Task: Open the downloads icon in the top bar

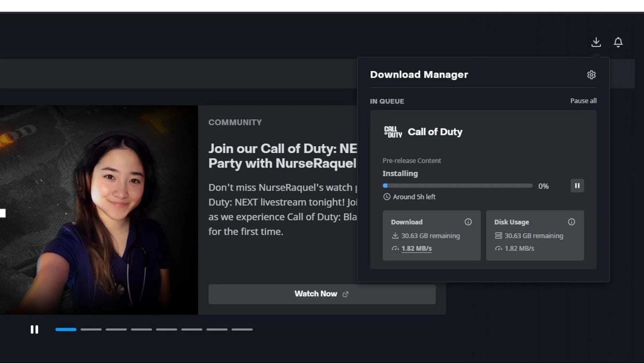Action: coord(596,42)
